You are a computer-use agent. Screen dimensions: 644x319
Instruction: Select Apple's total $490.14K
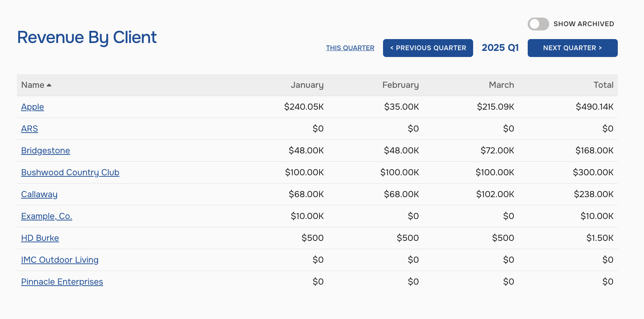(594, 107)
